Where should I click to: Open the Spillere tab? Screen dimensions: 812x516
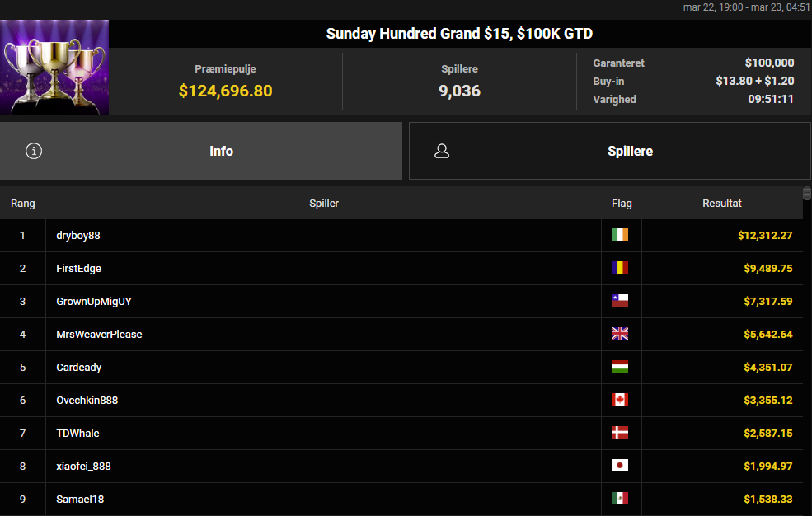click(630, 152)
